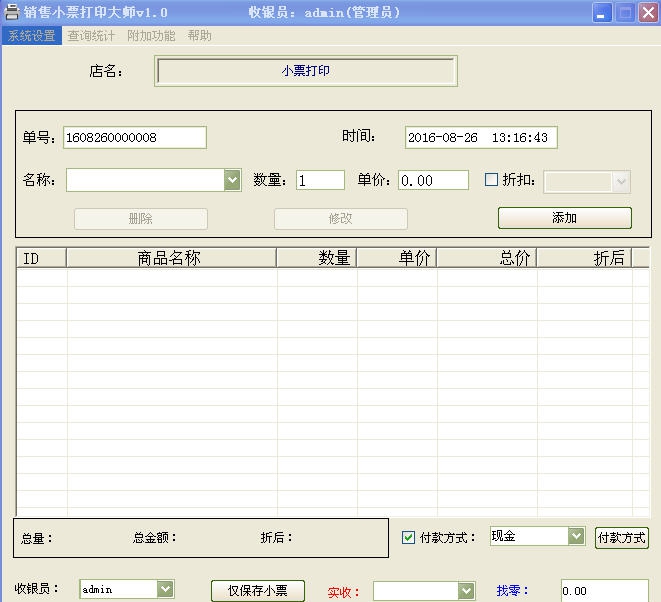This screenshot has width=661, height=602.
Task: Click the 单号 order number field
Action: 134,138
